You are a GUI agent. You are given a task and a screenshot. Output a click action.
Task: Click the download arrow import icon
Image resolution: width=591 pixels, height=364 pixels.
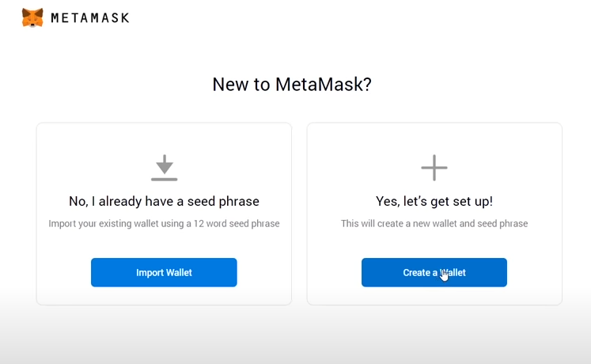tap(165, 168)
